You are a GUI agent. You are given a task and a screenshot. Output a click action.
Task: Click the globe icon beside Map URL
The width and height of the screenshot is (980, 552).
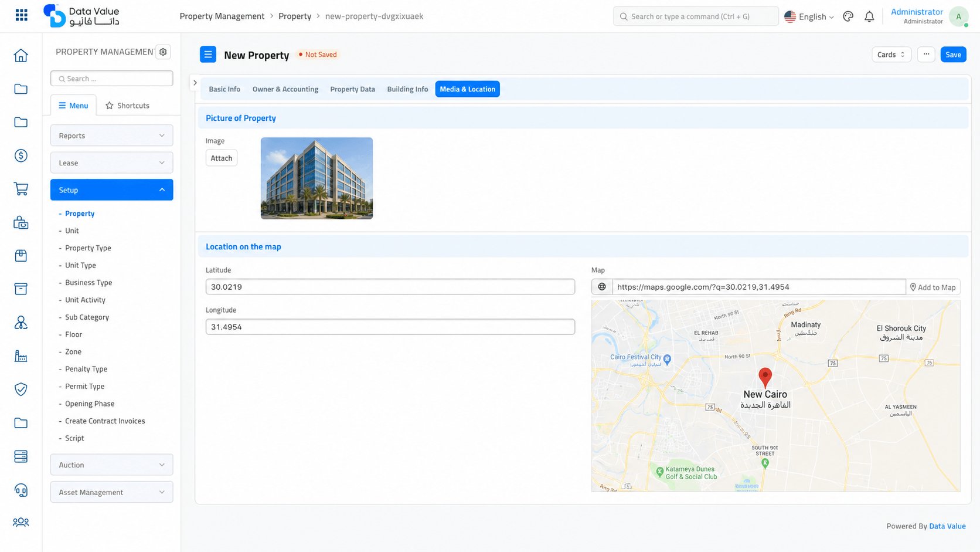[x=602, y=287]
